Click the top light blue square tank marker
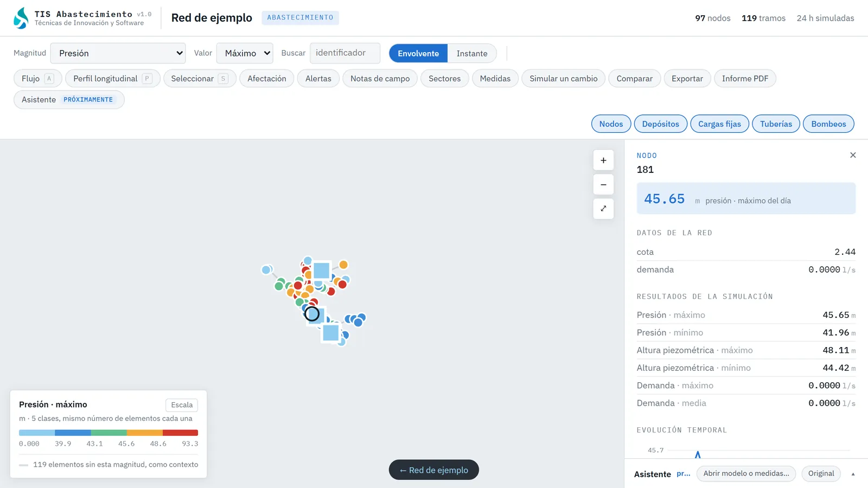 click(322, 270)
